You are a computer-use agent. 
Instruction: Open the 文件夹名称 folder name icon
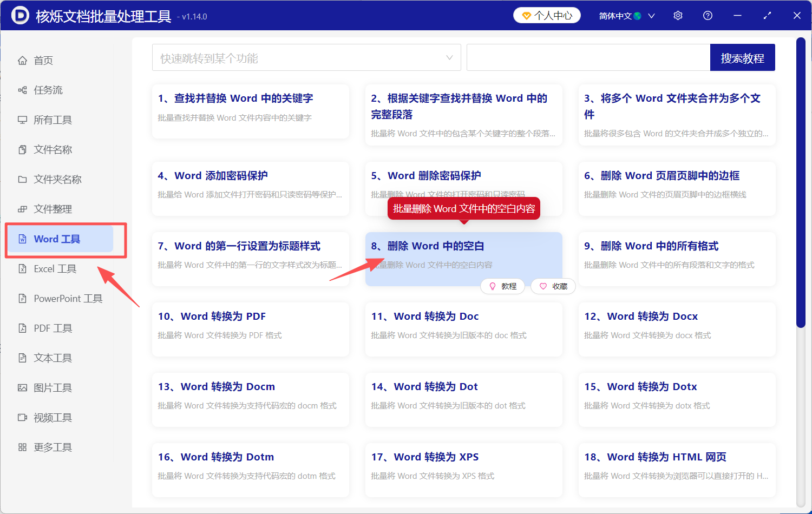click(23, 179)
